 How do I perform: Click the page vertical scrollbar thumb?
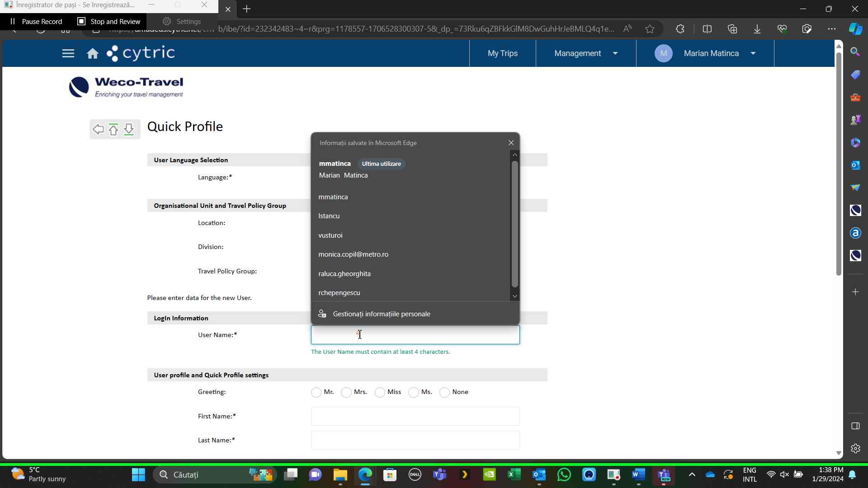839,164
